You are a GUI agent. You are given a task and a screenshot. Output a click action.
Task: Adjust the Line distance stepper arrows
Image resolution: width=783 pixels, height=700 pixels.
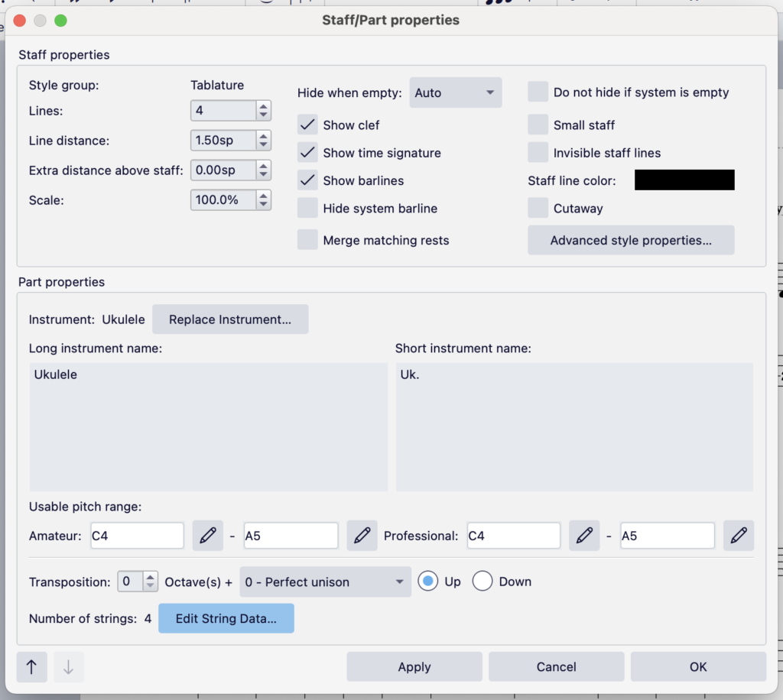tap(264, 141)
